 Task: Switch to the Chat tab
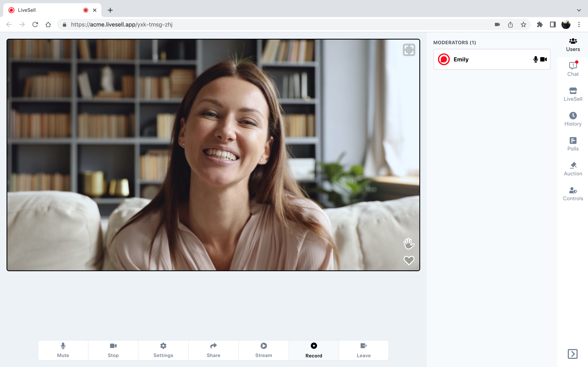573,69
